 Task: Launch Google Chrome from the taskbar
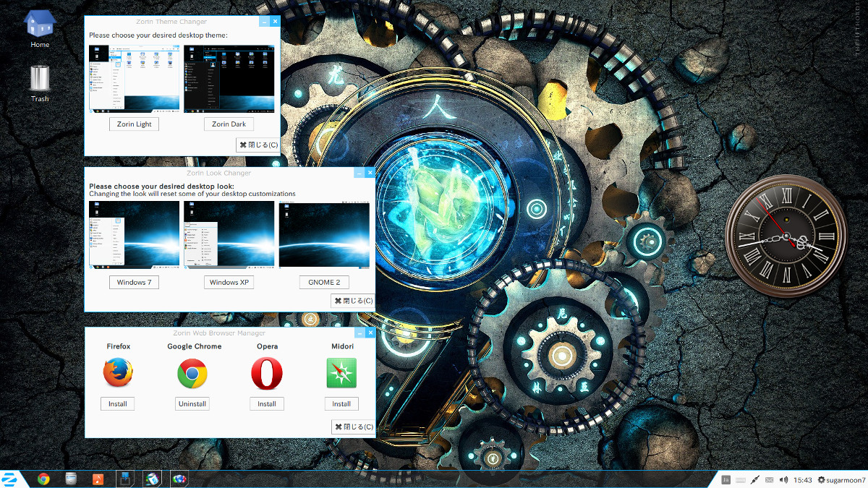coord(43,479)
